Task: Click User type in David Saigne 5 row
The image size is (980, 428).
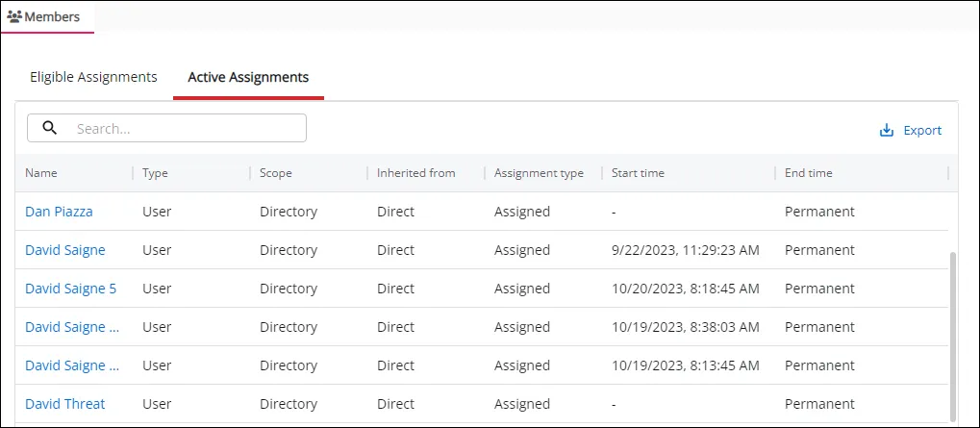Action: (x=157, y=289)
